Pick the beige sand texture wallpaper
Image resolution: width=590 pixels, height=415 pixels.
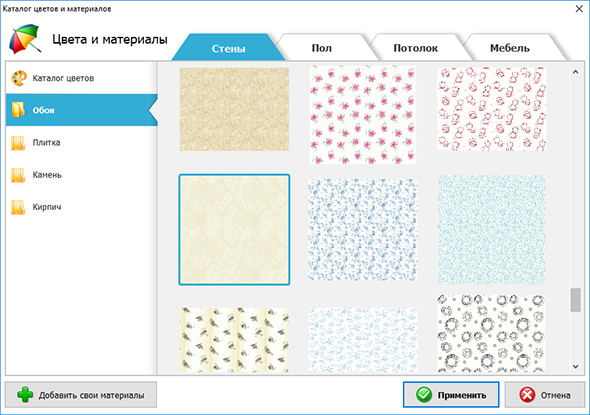234,109
